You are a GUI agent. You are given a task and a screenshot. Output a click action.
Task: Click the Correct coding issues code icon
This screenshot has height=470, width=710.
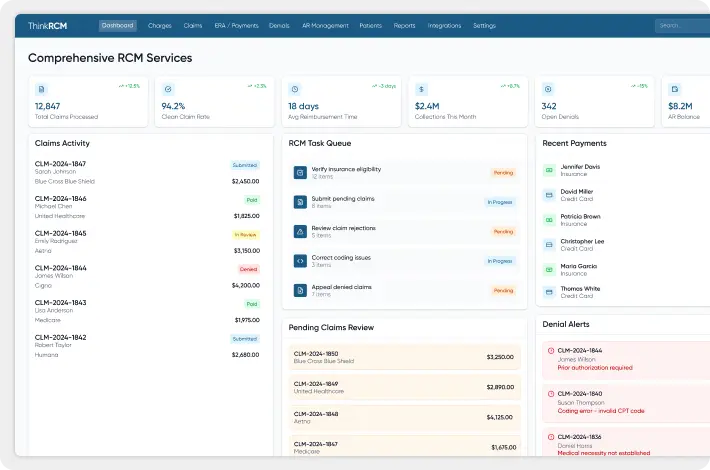coord(300,261)
